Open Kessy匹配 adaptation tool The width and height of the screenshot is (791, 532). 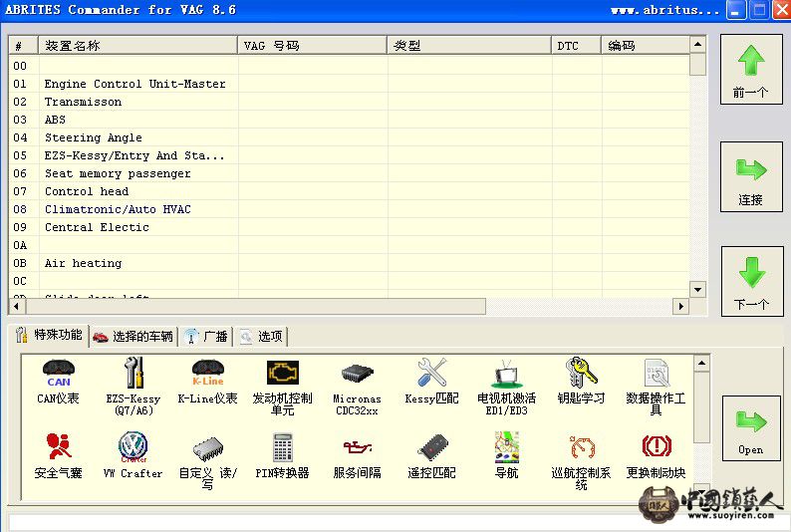click(431, 382)
